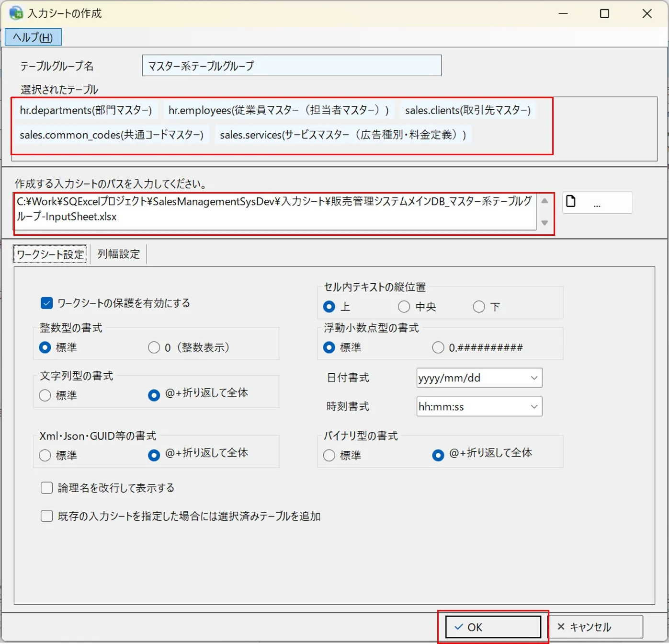
Task: Select the hr.employees(従業員マスター) table tag
Action: point(279,110)
